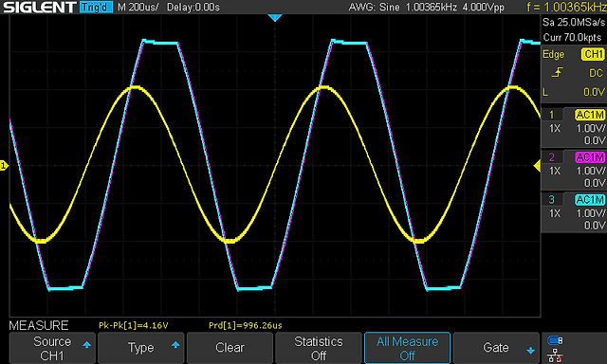The image size is (607, 364).
Task: Click the cyan channel 3 AC1M badge
Action: coord(590,200)
